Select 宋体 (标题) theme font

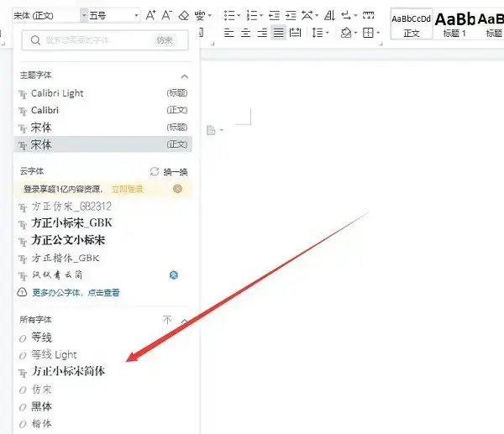pos(103,128)
